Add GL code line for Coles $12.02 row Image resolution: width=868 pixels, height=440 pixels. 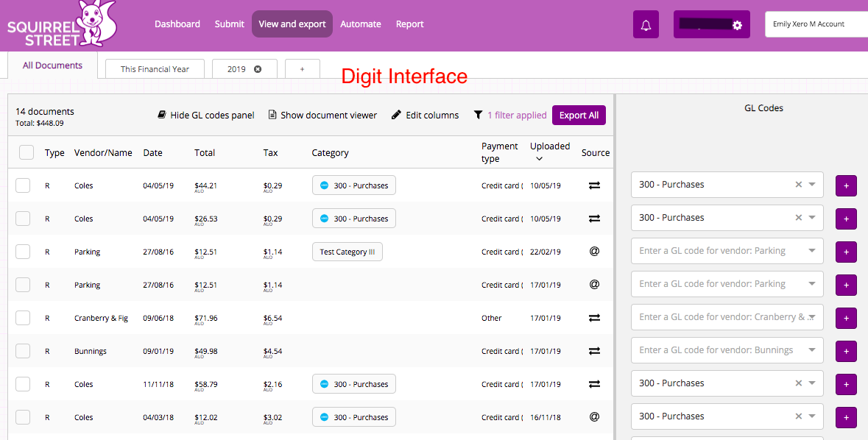(x=846, y=417)
